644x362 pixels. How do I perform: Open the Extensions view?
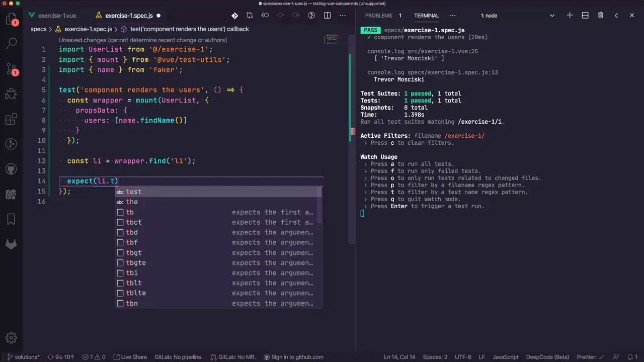[11, 119]
